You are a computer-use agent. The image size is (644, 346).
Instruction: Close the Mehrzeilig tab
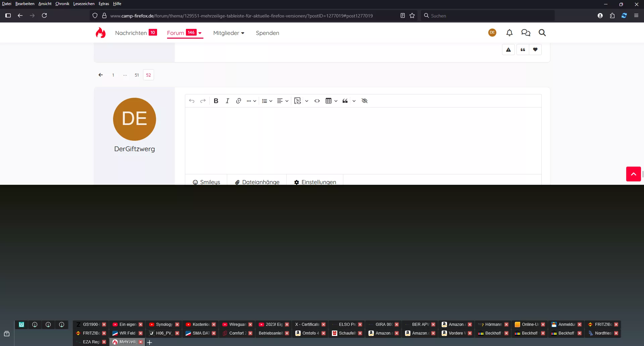coord(141,342)
